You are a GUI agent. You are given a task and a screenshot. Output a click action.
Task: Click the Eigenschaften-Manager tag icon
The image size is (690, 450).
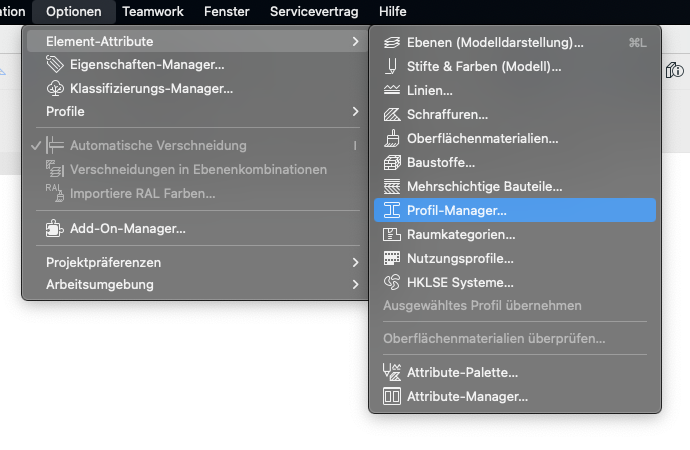(x=55, y=65)
